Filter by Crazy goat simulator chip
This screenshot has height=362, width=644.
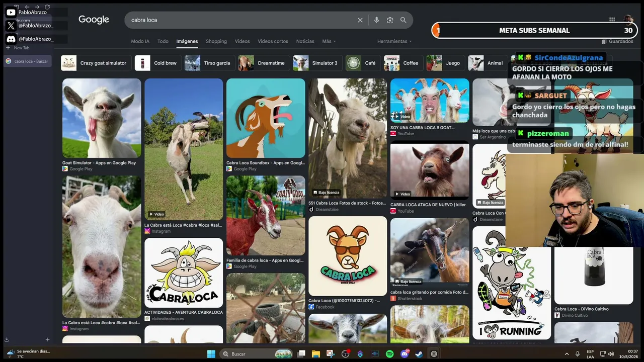tap(96, 63)
